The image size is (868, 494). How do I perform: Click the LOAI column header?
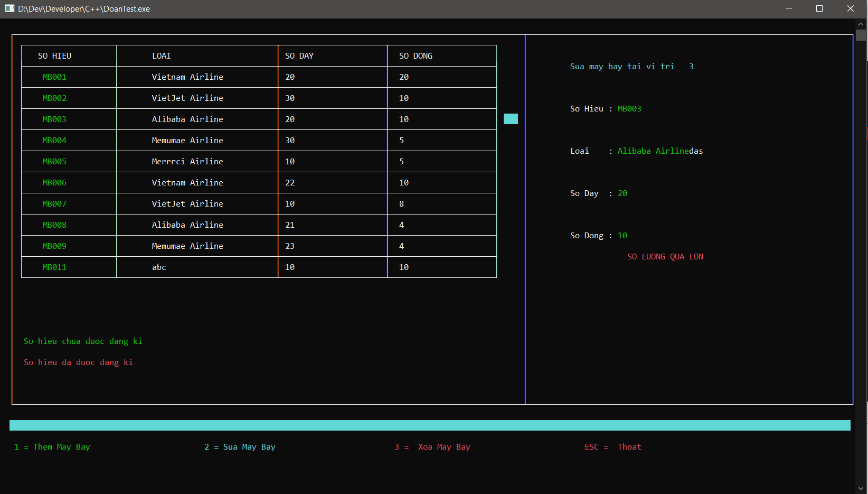161,55
